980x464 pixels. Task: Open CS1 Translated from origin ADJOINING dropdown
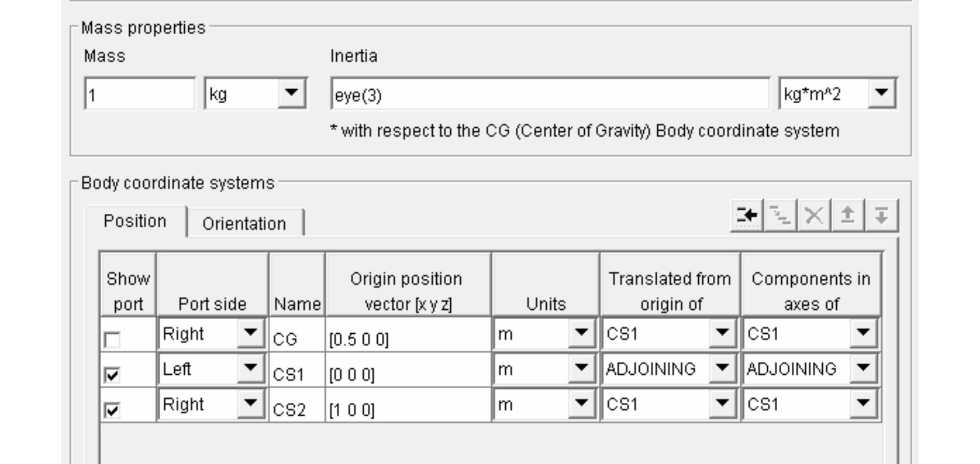pyautogui.click(x=722, y=369)
